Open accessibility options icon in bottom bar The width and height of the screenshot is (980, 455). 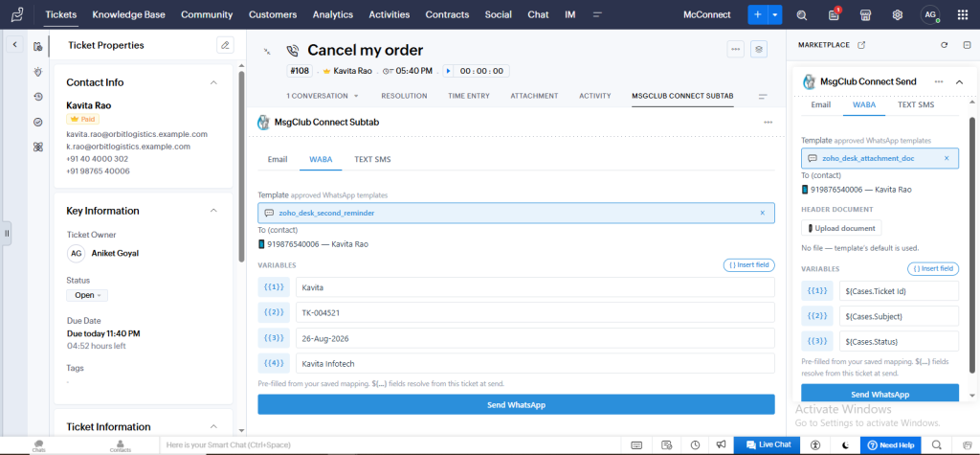[815, 445]
